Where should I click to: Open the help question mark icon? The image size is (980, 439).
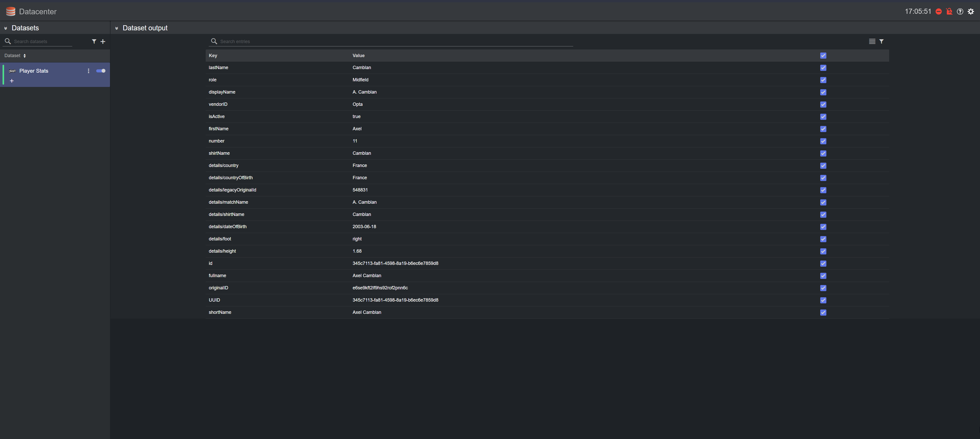pyautogui.click(x=960, y=11)
